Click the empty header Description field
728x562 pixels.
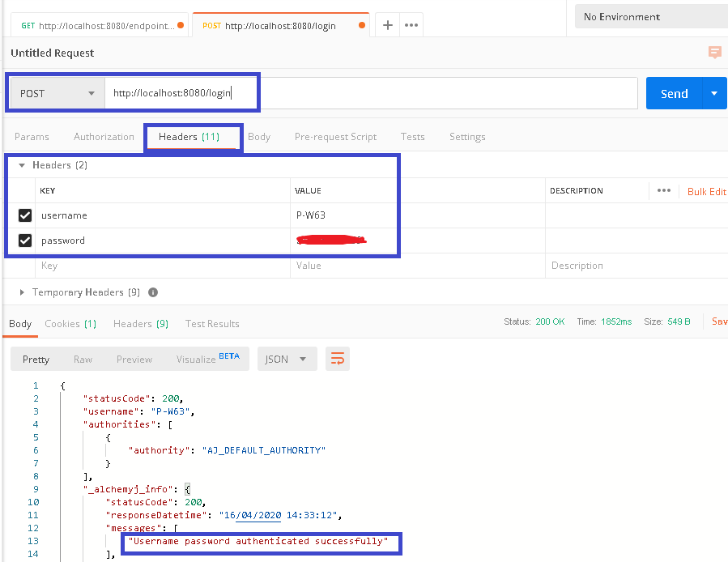[x=636, y=266]
